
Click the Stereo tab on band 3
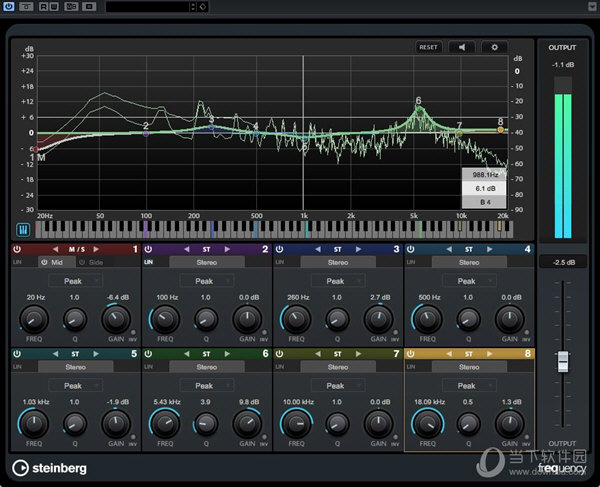(338, 262)
